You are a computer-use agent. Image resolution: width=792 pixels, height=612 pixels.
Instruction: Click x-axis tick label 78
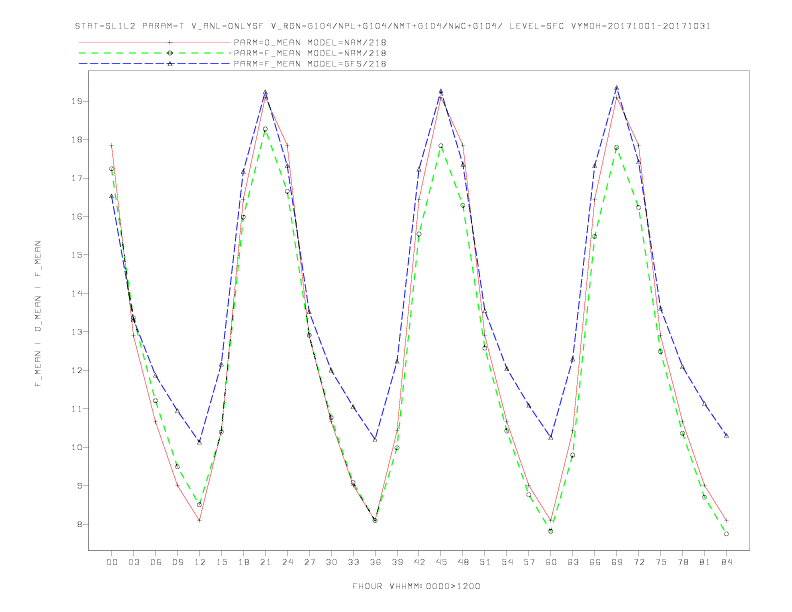(x=682, y=562)
